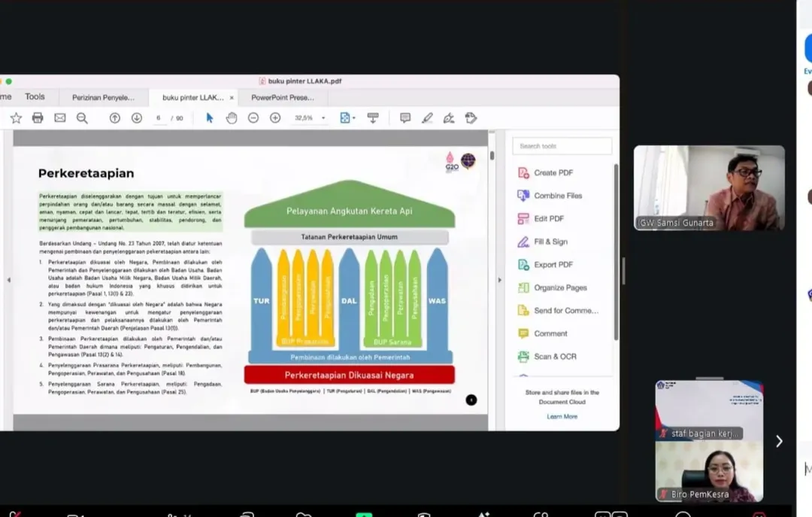This screenshot has height=517, width=812.
Task: Zoom in with the plus circle icon
Action: pos(275,118)
